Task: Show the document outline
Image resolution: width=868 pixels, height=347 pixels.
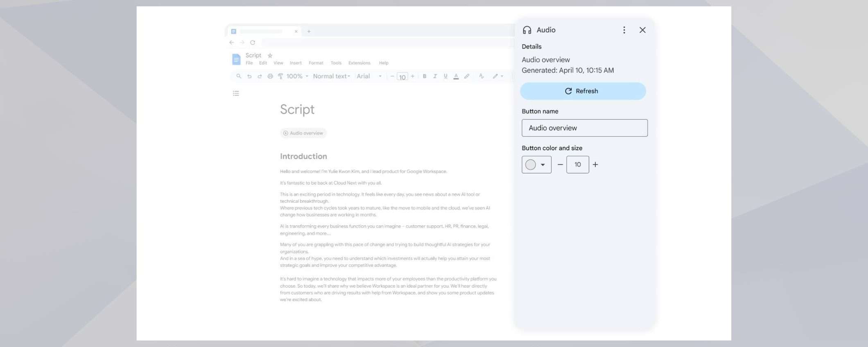Action: (236, 93)
